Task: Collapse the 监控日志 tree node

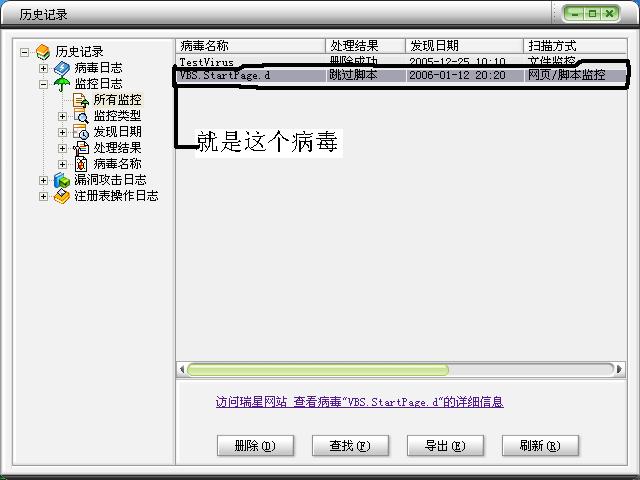Action: coord(43,84)
